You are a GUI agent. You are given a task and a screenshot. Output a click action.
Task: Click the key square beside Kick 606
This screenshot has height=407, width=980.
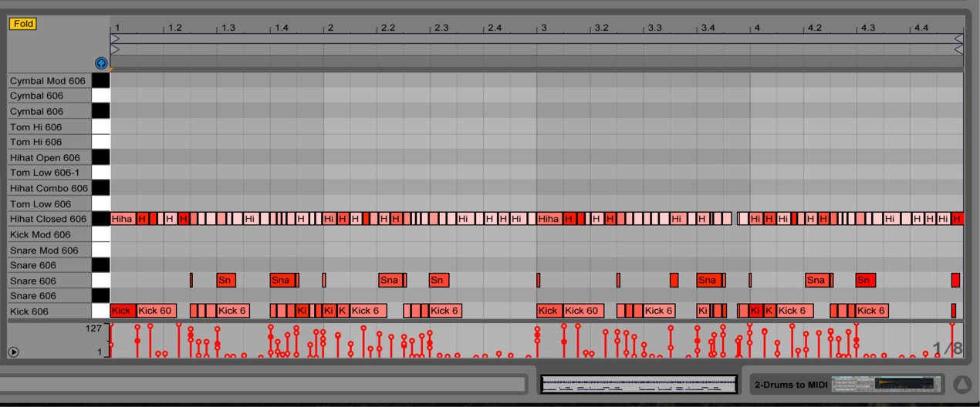coord(100,311)
